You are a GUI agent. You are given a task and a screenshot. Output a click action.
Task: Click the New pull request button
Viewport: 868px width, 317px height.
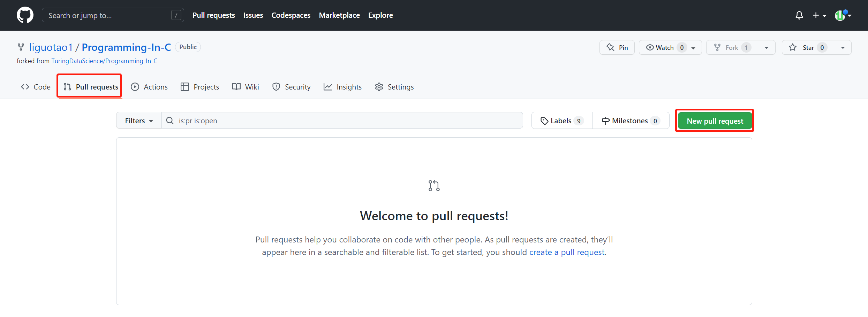point(714,121)
